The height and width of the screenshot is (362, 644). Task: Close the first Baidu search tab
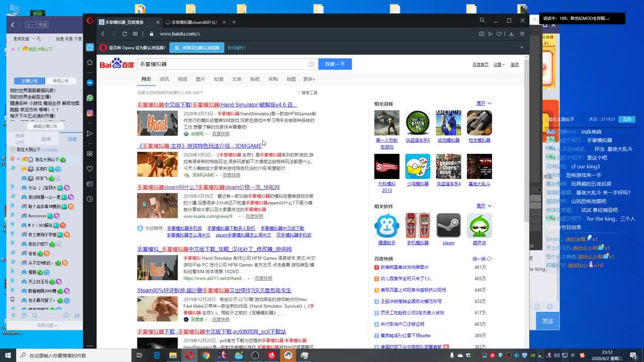[x=157, y=22]
